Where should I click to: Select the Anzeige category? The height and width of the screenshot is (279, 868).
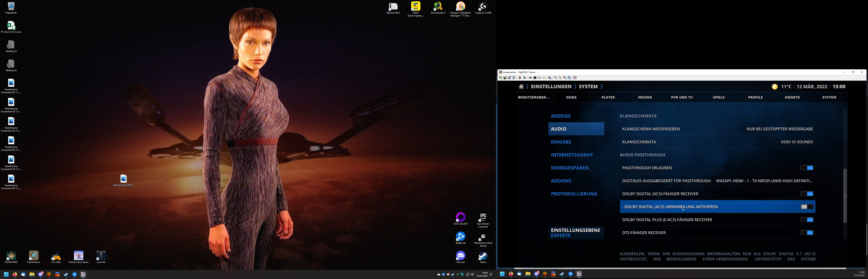(x=576, y=116)
